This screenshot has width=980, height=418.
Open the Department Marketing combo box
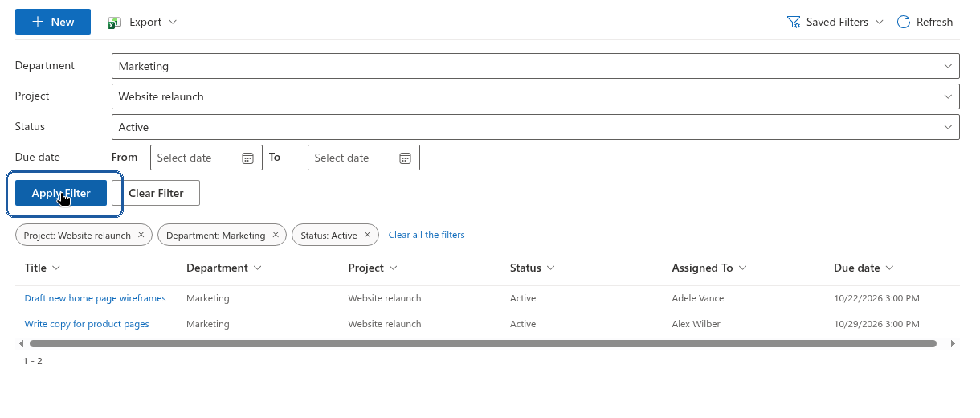tap(535, 66)
